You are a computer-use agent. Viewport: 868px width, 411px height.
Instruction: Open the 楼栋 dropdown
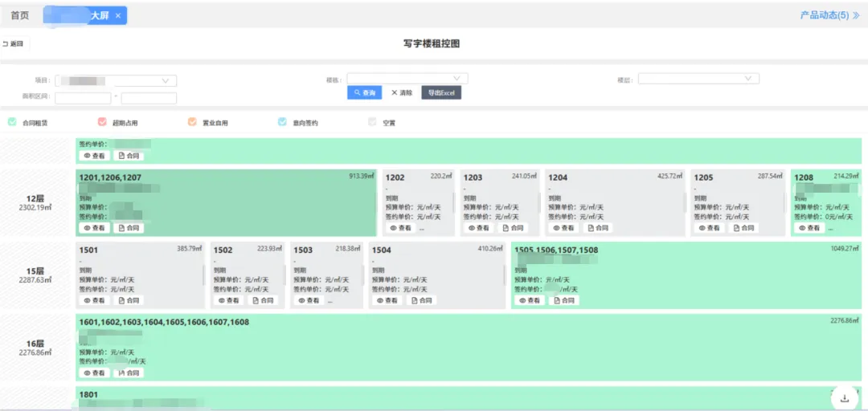(x=407, y=79)
